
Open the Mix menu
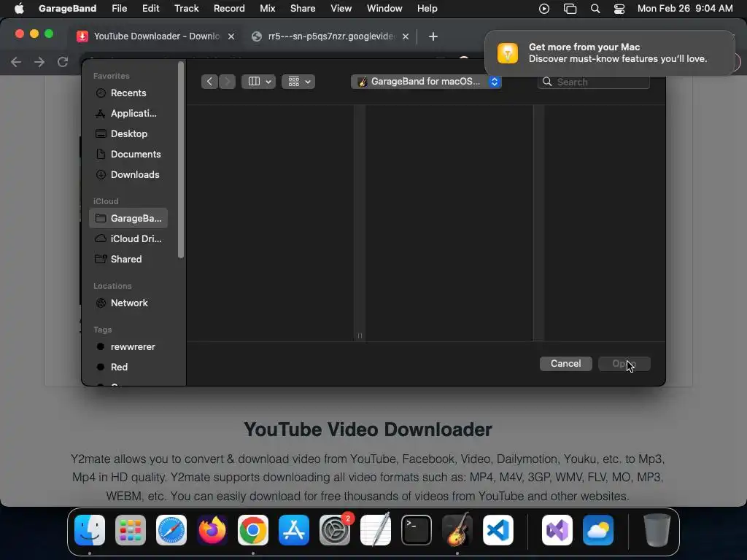pyautogui.click(x=267, y=9)
